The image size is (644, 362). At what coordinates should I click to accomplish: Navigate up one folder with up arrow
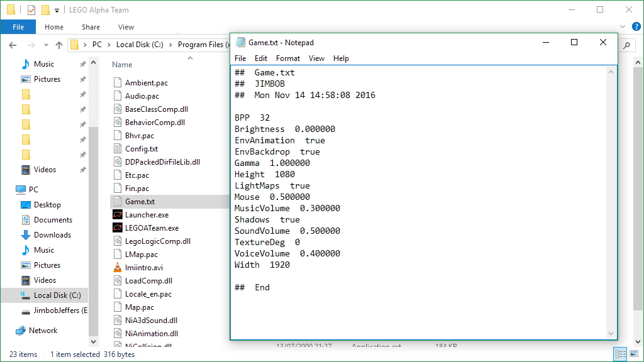point(59,45)
